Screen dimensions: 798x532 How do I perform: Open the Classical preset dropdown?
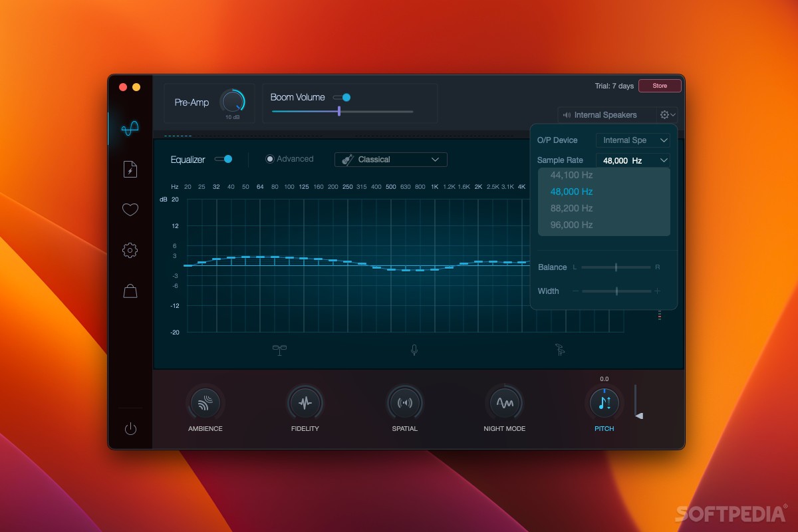pos(390,160)
